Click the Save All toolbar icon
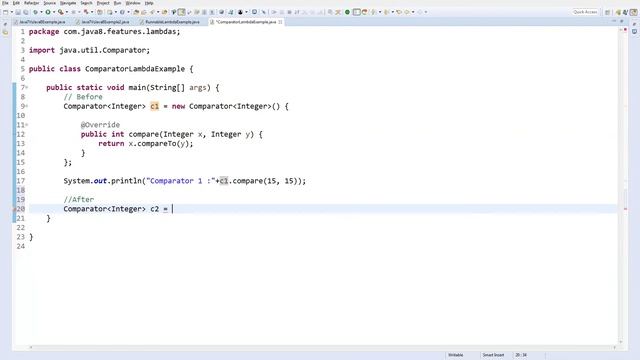Viewport: 640px width, 360px height. [x=26, y=12]
